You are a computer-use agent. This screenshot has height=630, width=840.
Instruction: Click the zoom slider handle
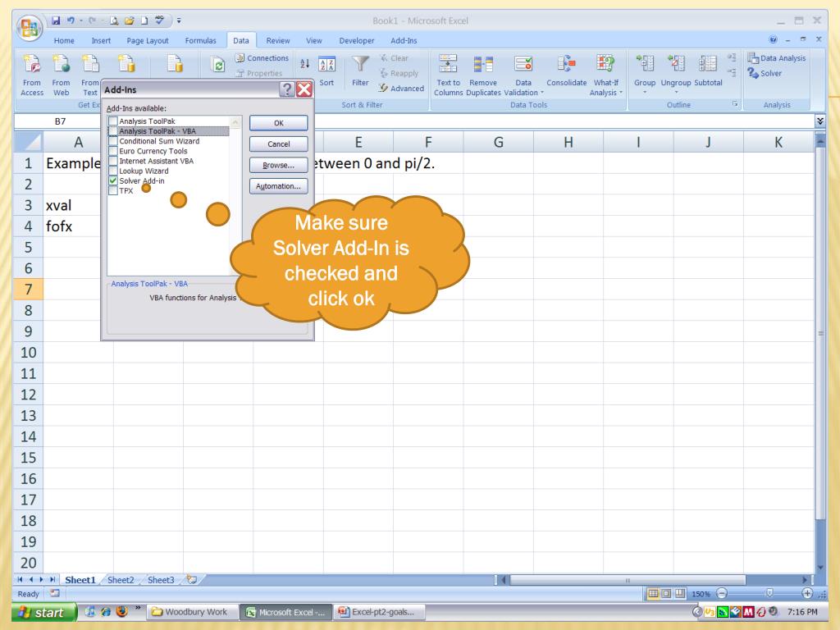click(x=769, y=593)
